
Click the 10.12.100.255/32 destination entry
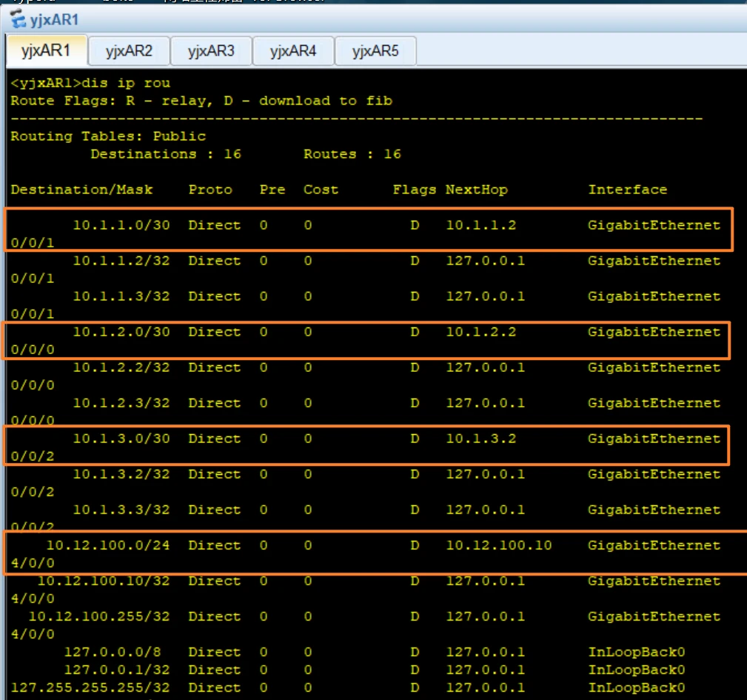(x=99, y=616)
